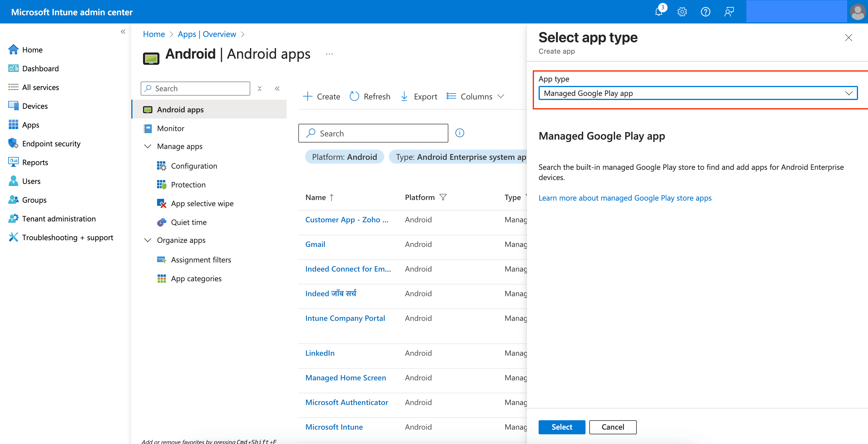
Task: Click the Export icon
Action: [x=404, y=96]
